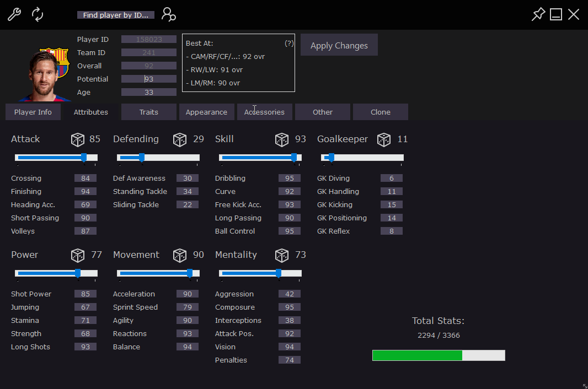Image resolution: width=588 pixels, height=389 pixels.
Task: Click the Movement randomize dice icon
Action: (180, 255)
